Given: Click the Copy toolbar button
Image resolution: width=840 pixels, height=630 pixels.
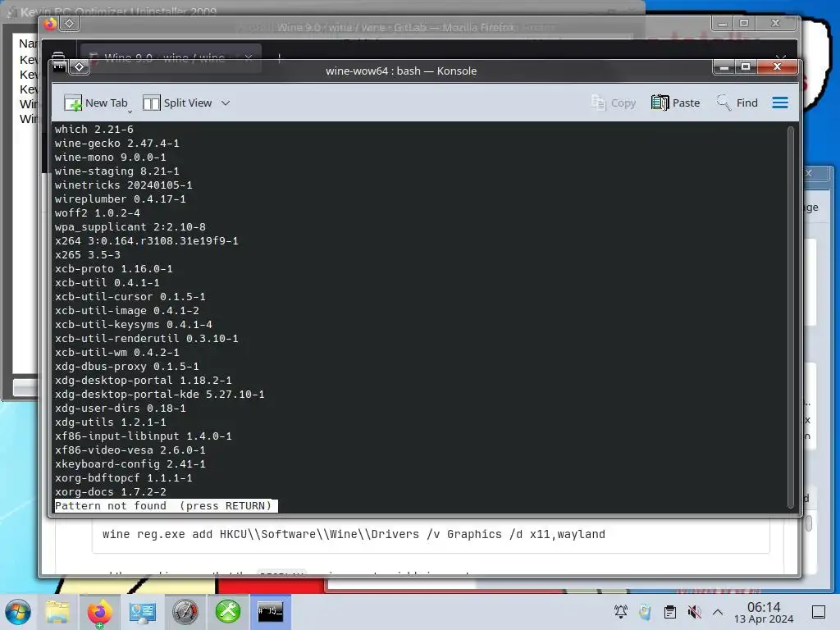Looking at the screenshot, I should [614, 103].
